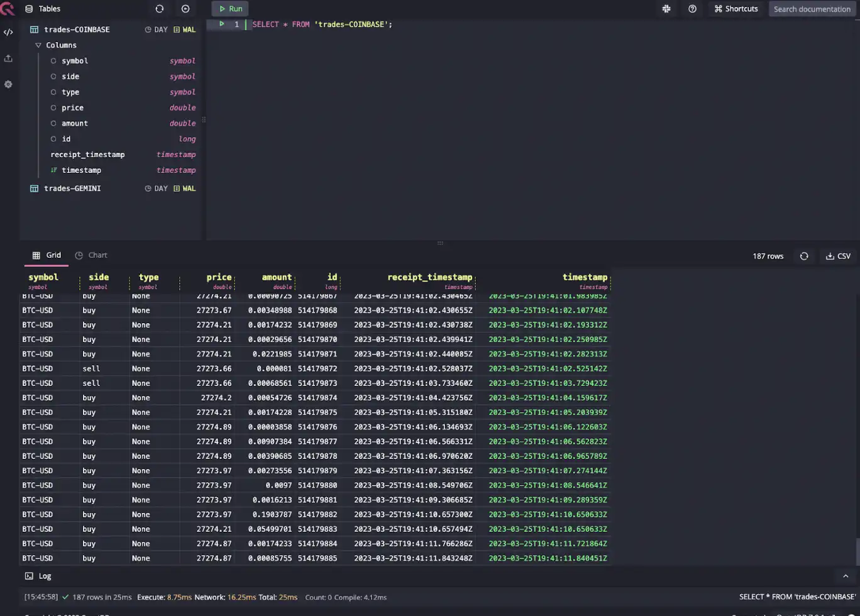Select the price column name in tree
The width and height of the screenshot is (860, 616).
[x=72, y=108]
